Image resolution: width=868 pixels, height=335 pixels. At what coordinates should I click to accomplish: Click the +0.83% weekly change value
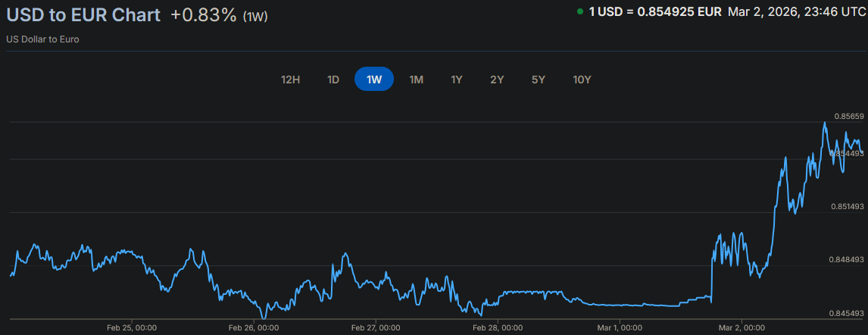coord(203,15)
